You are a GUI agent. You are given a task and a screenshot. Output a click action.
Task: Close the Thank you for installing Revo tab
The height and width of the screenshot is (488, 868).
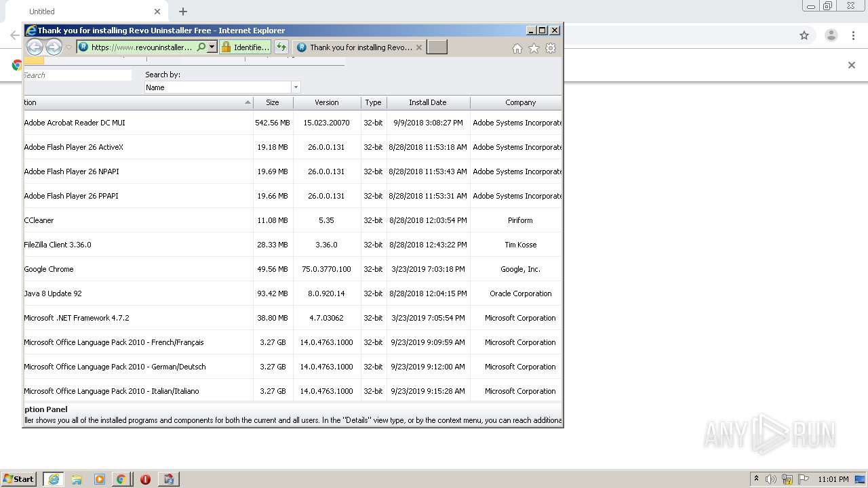coord(418,47)
